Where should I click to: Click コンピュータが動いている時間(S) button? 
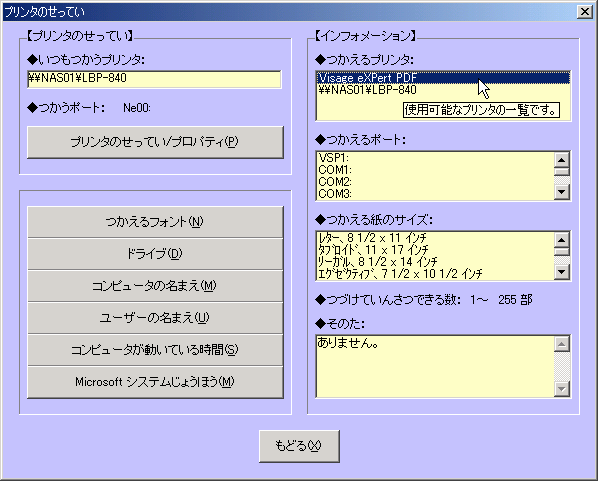(155, 350)
